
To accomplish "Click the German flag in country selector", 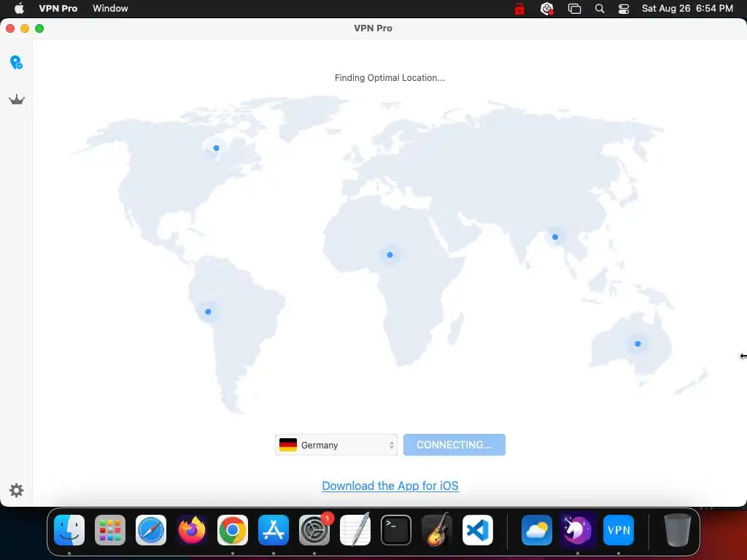I will pos(288,445).
